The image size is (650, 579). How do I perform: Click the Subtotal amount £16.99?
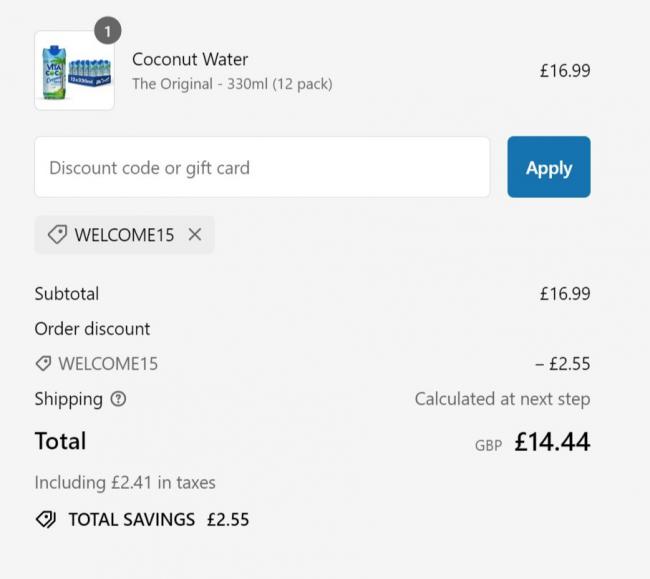point(565,294)
